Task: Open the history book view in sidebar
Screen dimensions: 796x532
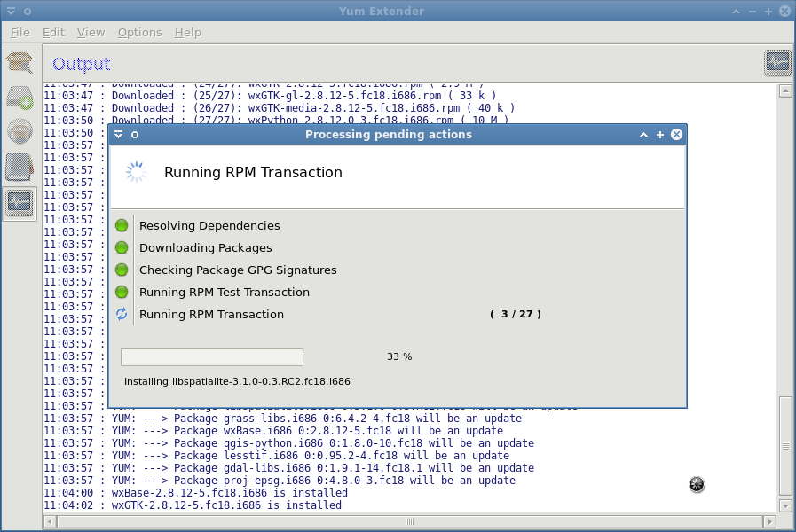Action: 20,167
